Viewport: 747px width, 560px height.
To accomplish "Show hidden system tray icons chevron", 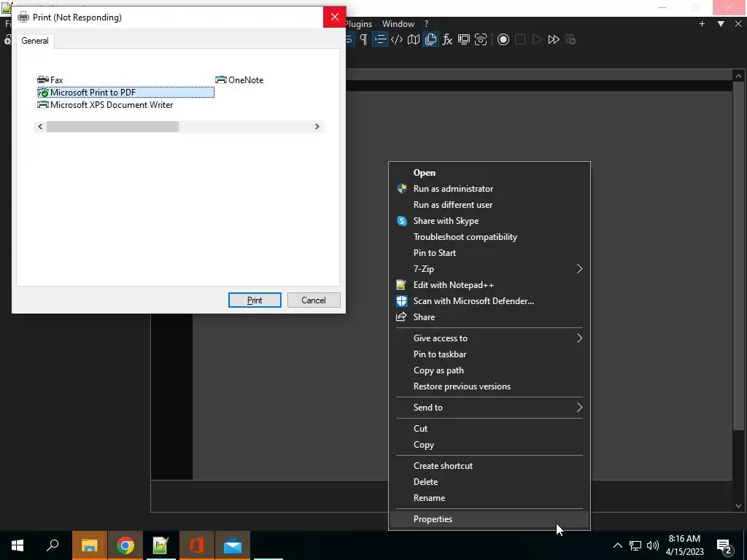I will pos(617,545).
